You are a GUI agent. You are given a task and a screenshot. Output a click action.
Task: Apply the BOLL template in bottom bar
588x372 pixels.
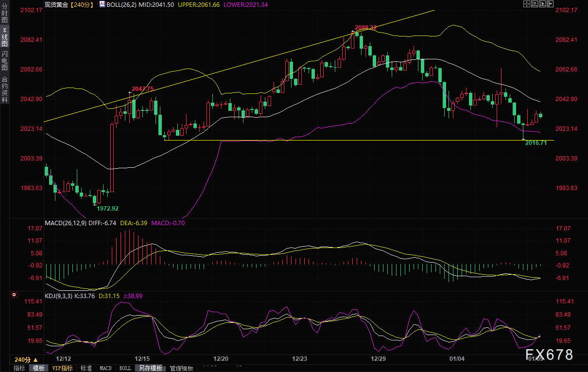point(125,369)
